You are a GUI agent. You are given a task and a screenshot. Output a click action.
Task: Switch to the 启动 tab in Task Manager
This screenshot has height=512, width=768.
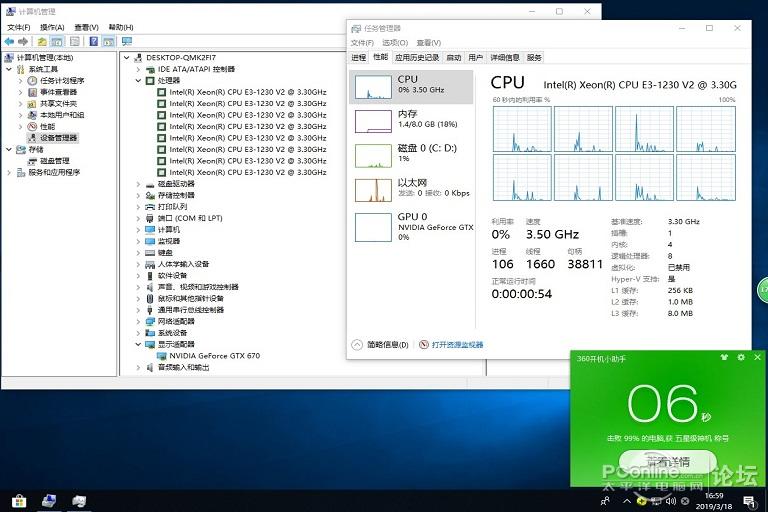click(454, 57)
